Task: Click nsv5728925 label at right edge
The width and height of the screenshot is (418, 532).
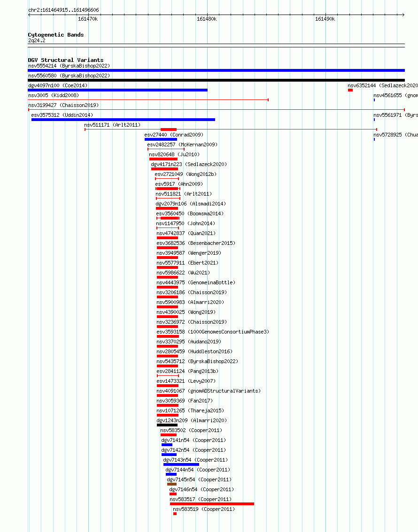Action: 395,135
